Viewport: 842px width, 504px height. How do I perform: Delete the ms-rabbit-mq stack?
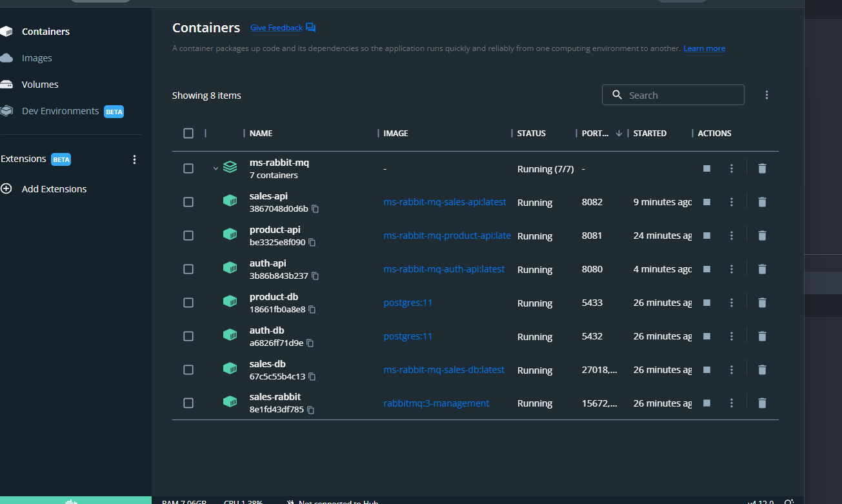point(762,168)
